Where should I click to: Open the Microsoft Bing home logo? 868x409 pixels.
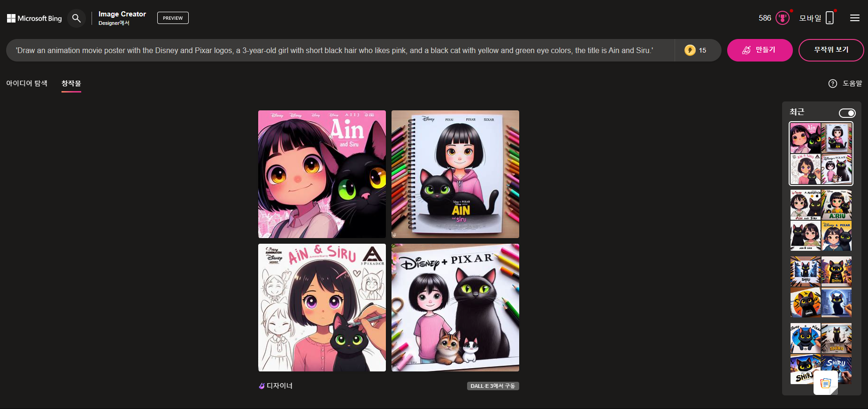[x=34, y=18]
